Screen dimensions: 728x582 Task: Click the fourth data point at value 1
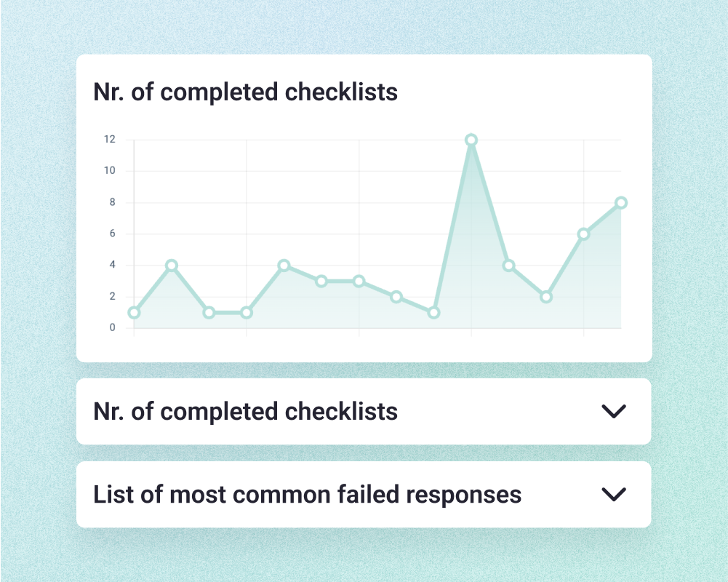(x=247, y=313)
